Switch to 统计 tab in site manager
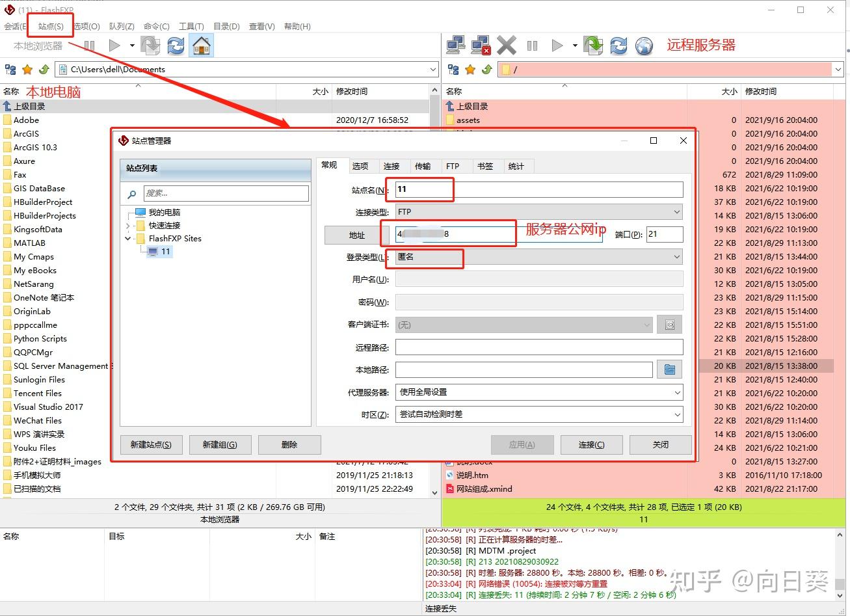Image resolution: width=850 pixels, height=616 pixels. tap(516, 167)
